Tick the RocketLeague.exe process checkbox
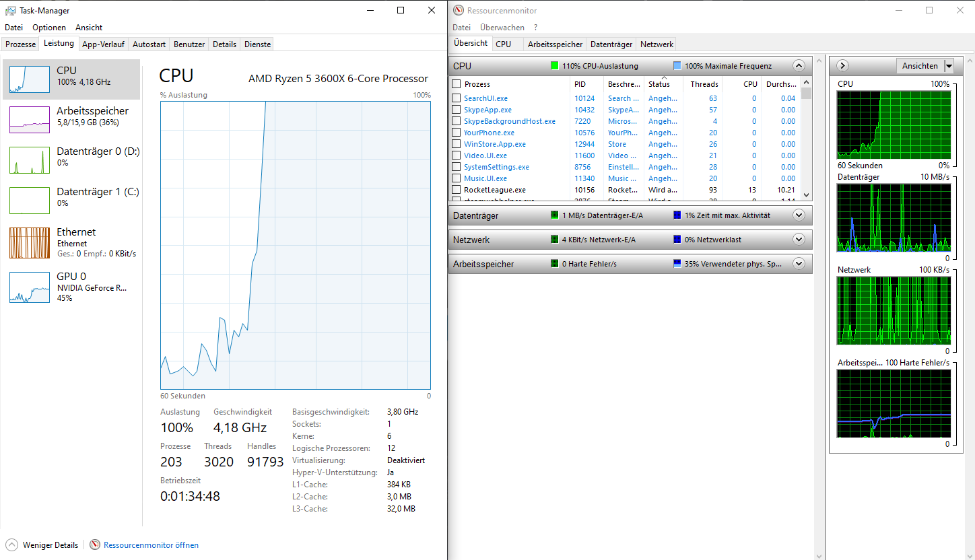975x560 pixels. coord(457,190)
